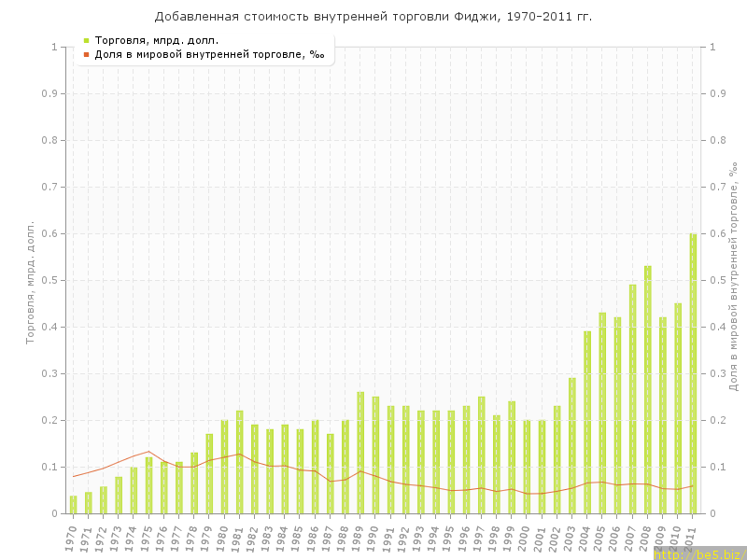Select the 2011 green bar

click(x=693, y=373)
